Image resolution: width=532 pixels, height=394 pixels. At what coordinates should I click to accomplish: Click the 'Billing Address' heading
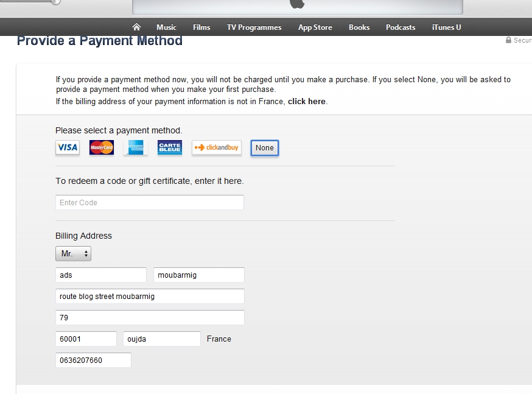point(83,236)
